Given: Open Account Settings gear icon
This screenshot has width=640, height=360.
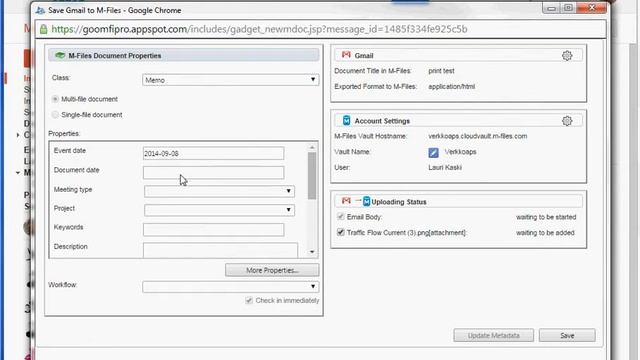Looking at the screenshot, I should point(567,121).
